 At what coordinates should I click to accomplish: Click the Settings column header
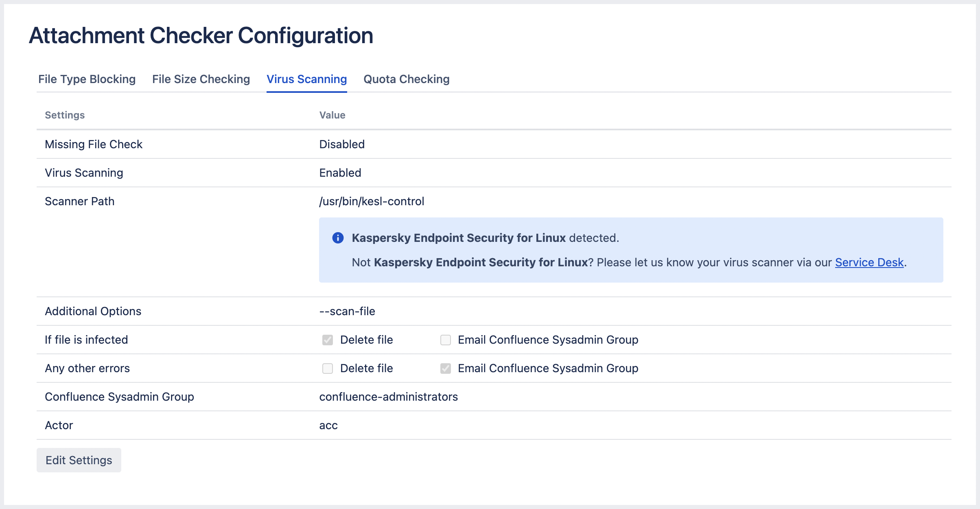[65, 115]
